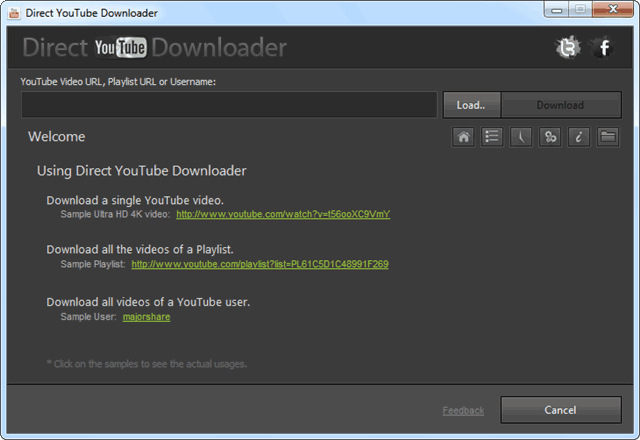Screen dimensions: 640x440
Task: Open the settings gears icon
Action: click(550, 137)
